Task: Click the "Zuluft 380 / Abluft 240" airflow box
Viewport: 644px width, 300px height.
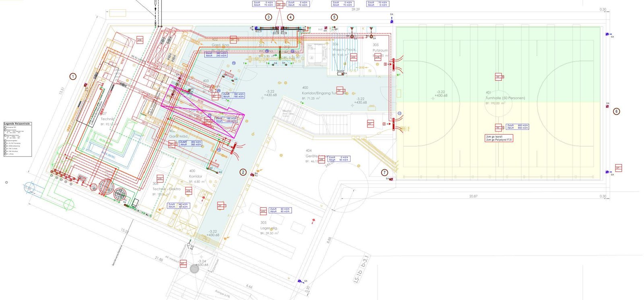Action: 216,54
